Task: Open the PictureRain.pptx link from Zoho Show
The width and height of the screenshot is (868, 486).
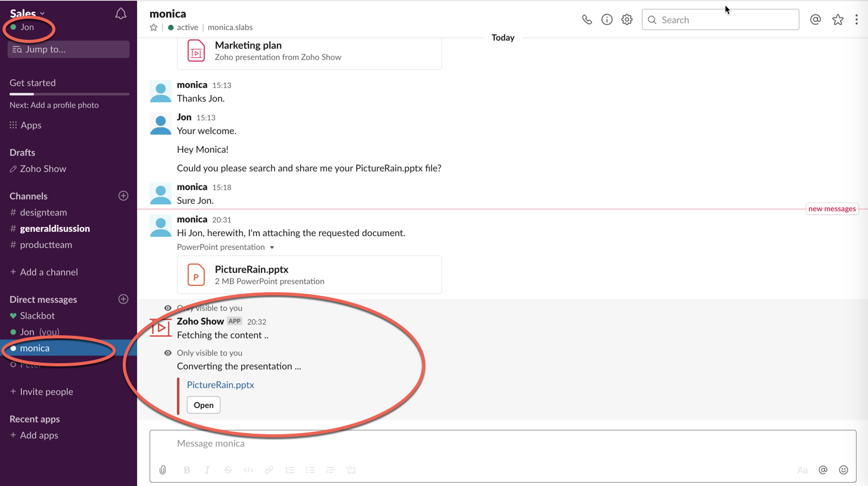Action: pos(220,385)
